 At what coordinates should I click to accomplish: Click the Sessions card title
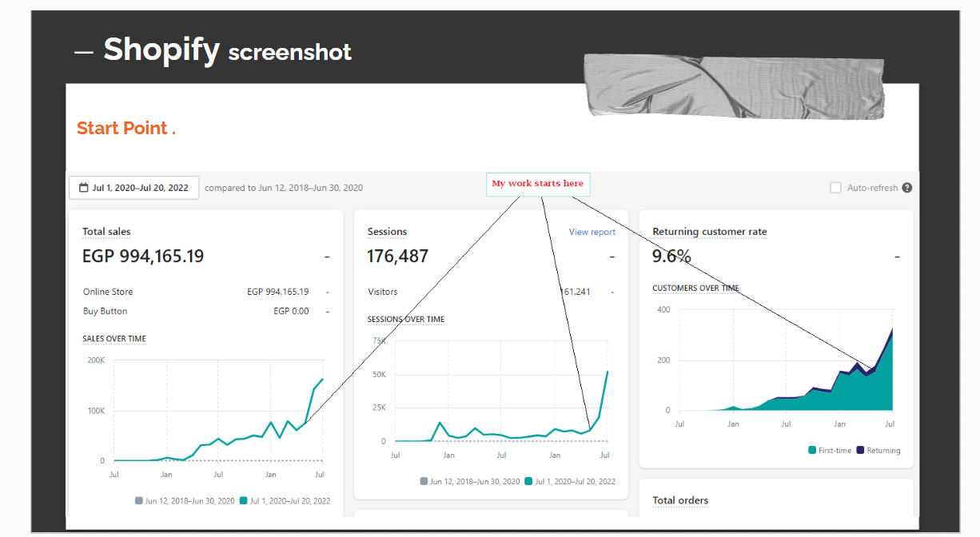coord(387,232)
